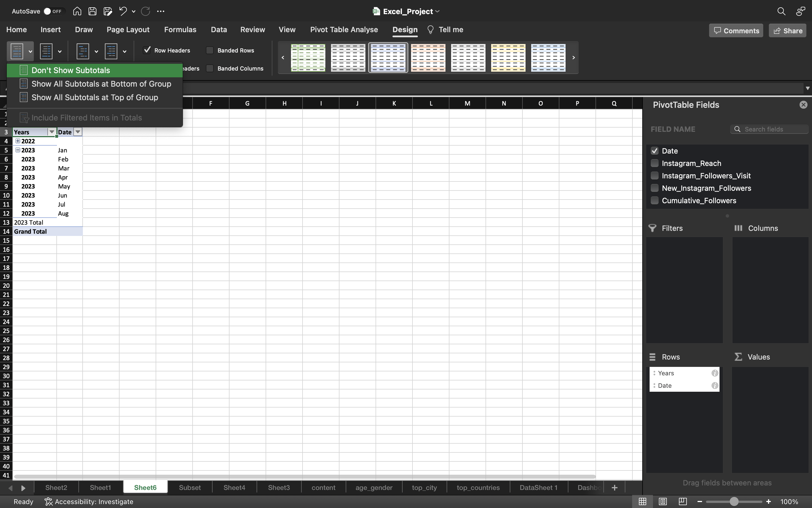Select the Grand Total cell

pyautogui.click(x=35, y=231)
